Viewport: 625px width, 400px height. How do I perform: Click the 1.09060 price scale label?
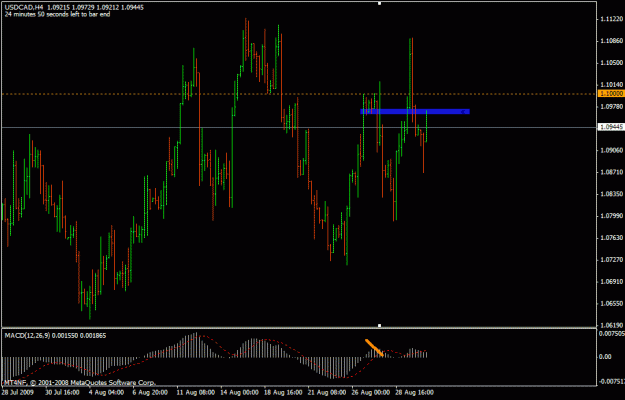point(611,150)
